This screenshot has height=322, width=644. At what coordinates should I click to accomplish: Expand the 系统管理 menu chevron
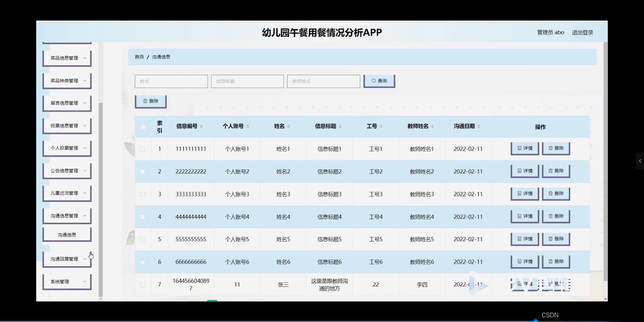tap(85, 281)
